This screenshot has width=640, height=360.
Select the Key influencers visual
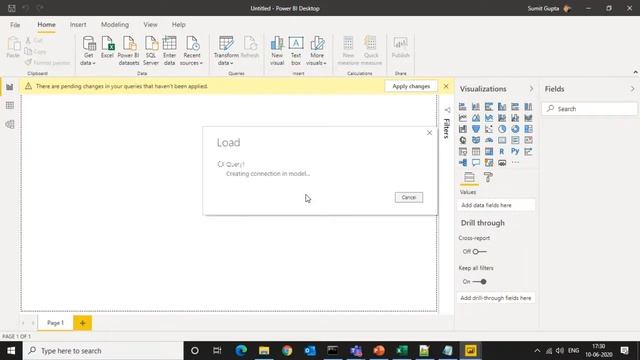pos(528,151)
